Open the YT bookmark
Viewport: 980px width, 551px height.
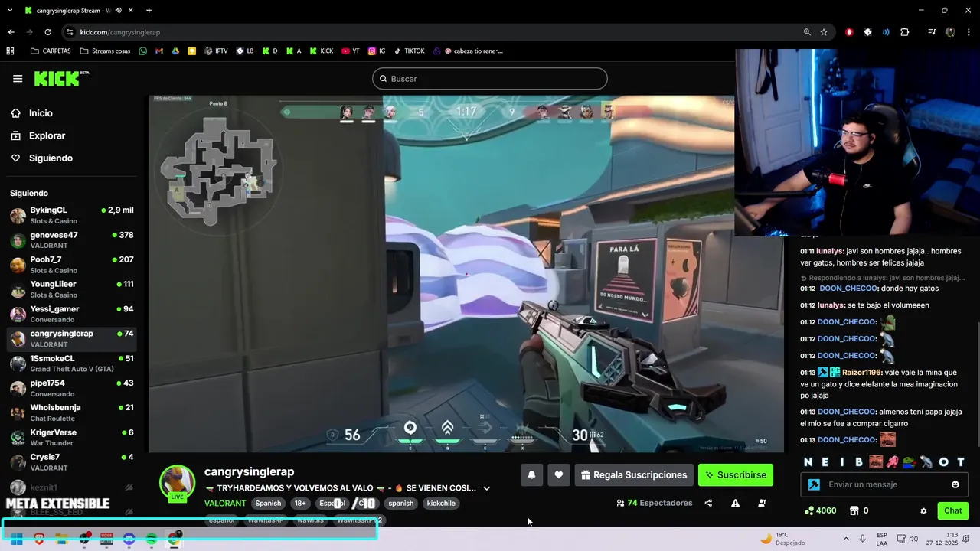[351, 51]
